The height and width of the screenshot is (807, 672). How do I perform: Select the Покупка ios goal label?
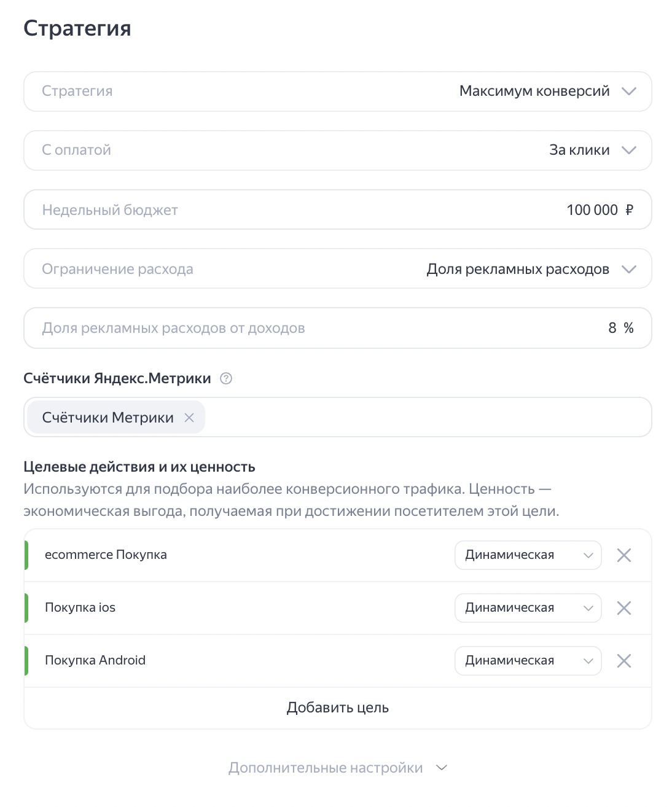80,608
